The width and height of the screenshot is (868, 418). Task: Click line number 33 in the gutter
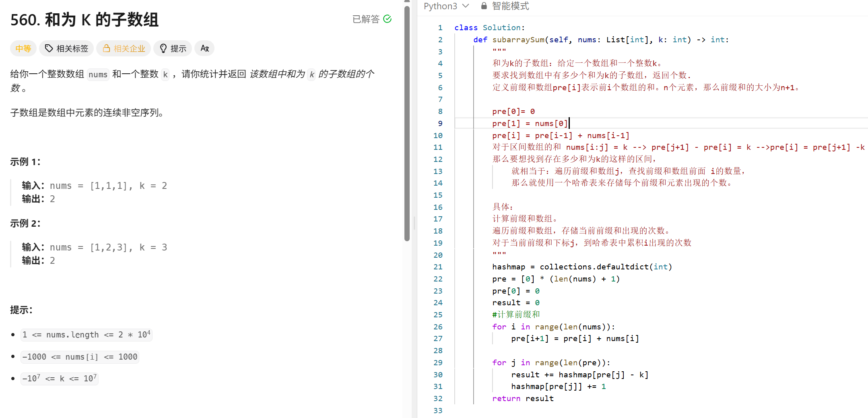(438, 410)
